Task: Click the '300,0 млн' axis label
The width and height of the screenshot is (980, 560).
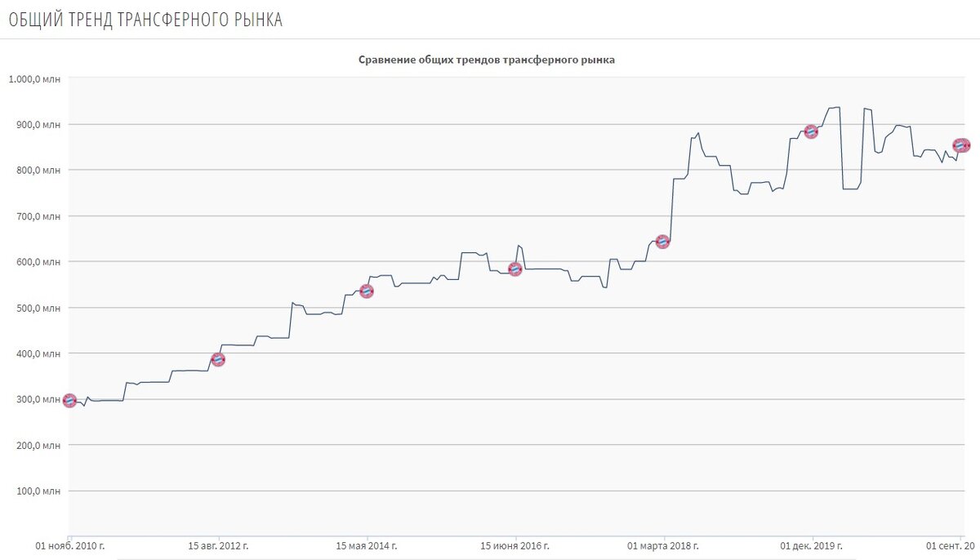Action: [x=39, y=399]
